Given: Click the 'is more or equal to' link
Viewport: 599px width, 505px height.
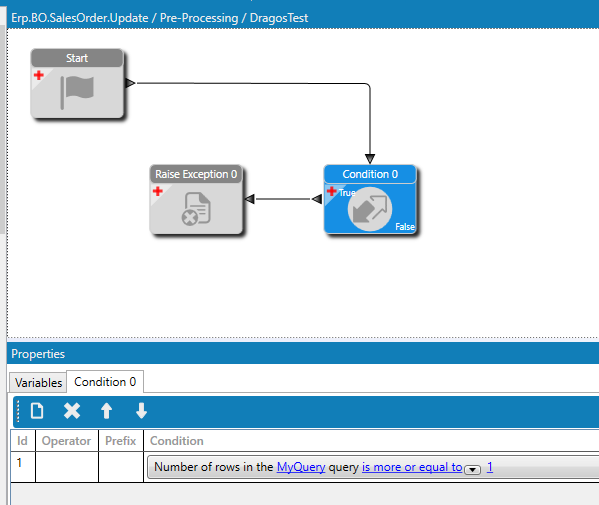Looking at the screenshot, I should click(412, 467).
